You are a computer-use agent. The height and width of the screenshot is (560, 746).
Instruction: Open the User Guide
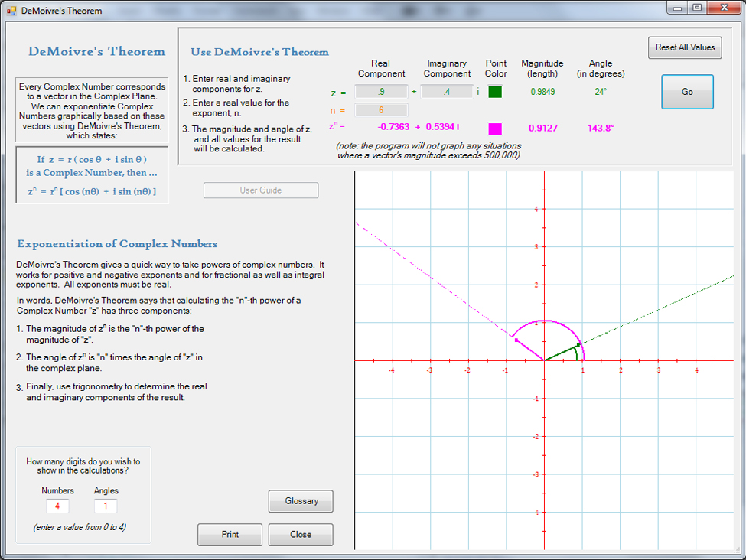tap(261, 190)
